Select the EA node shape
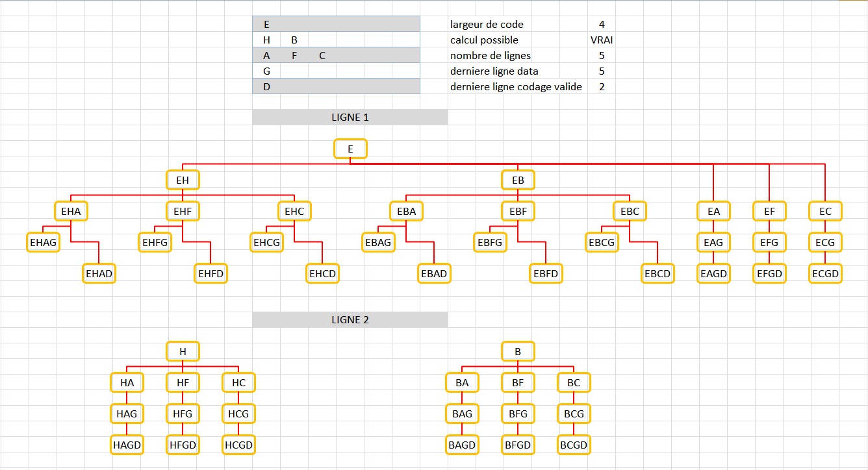 (713, 211)
